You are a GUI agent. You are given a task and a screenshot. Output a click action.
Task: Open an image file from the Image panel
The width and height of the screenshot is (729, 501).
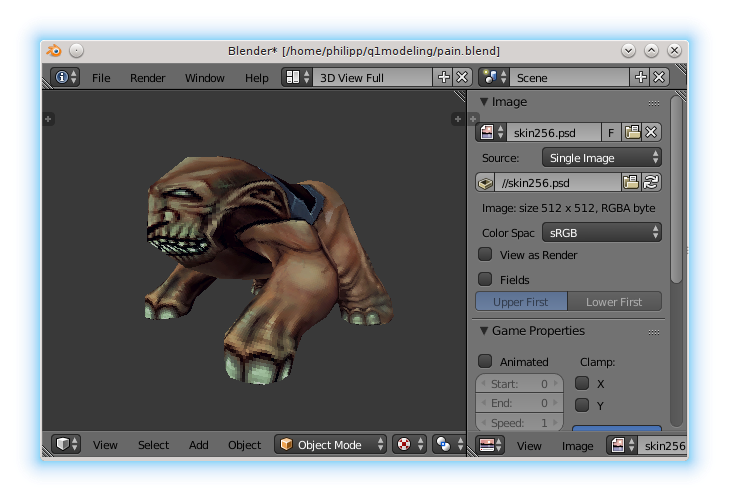[632, 132]
